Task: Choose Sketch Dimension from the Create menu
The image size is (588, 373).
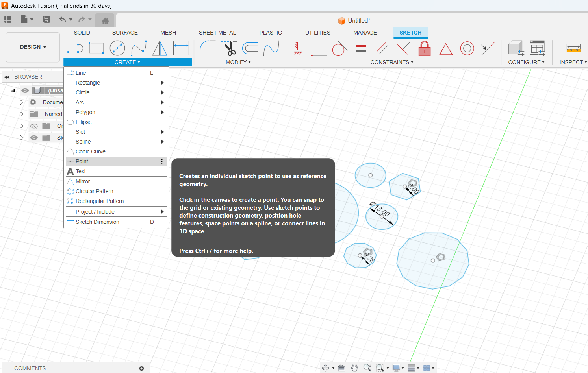Action: 116,222
